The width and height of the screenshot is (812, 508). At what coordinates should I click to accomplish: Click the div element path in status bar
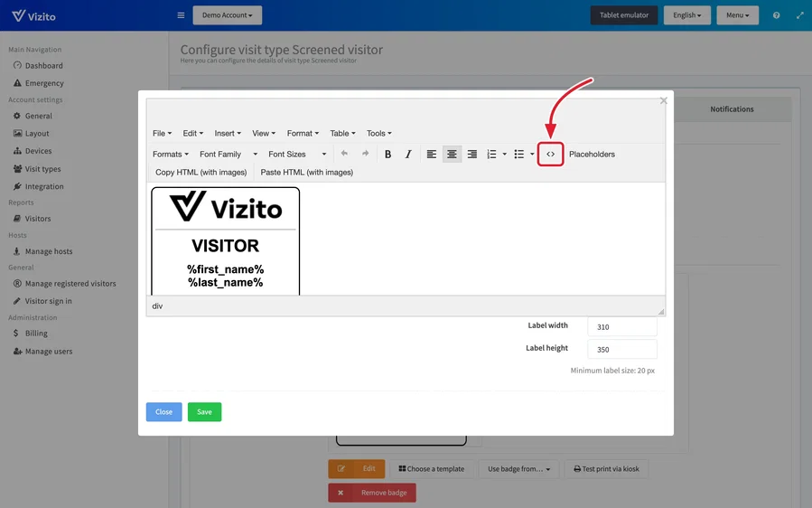(157, 306)
